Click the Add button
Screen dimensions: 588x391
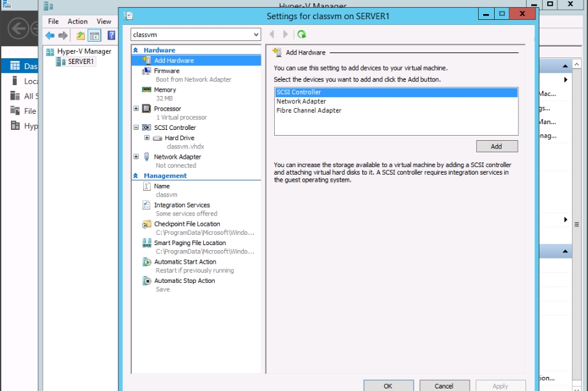pyautogui.click(x=496, y=147)
